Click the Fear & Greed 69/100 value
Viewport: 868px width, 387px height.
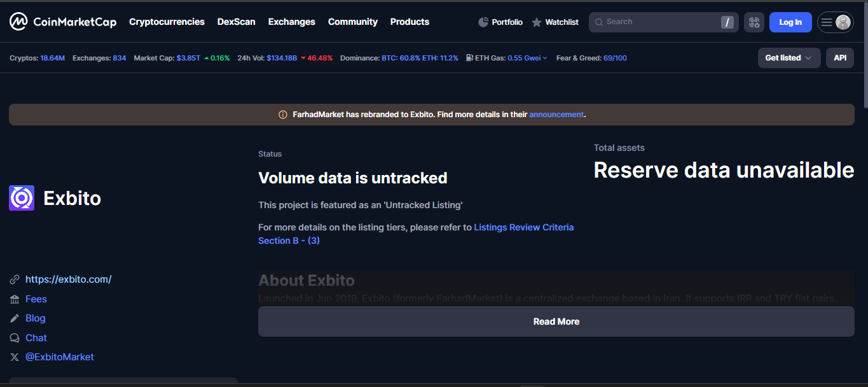[x=615, y=58]
